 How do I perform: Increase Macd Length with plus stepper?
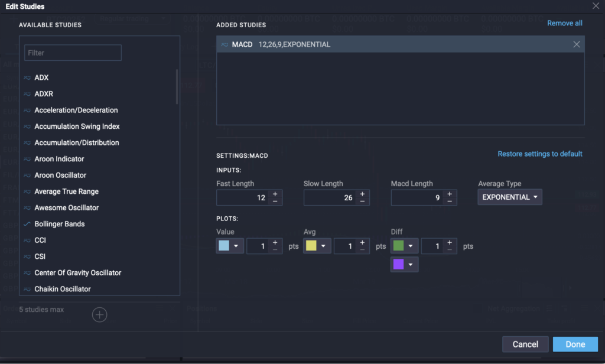click(450, 194)
